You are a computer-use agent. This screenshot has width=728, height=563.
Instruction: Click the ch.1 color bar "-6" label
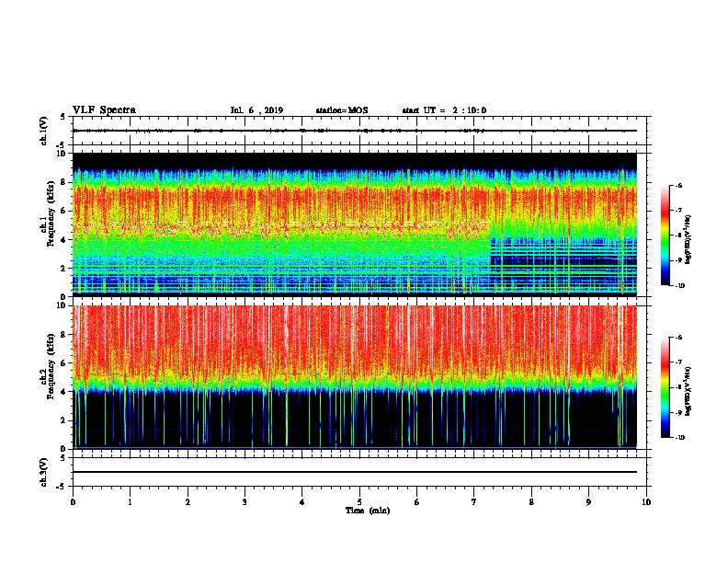coord(678,186)
